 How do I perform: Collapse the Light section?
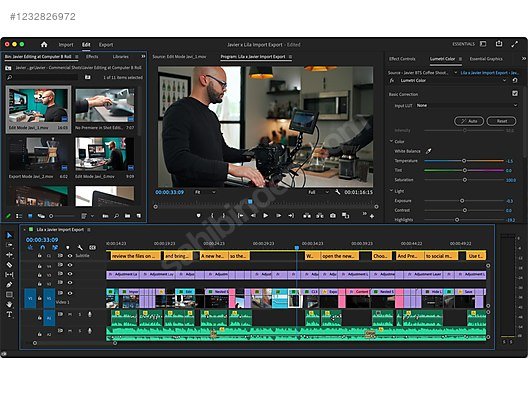point(392,191)
